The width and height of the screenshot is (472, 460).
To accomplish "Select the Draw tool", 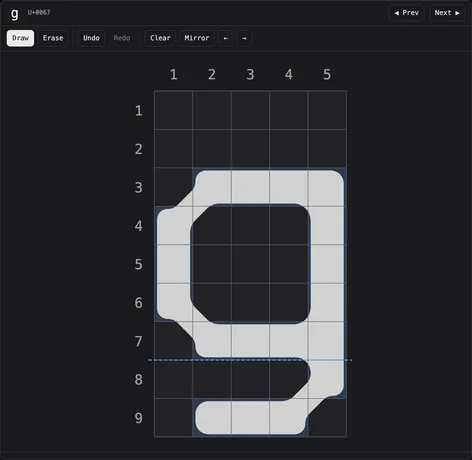I will (20, 38).
